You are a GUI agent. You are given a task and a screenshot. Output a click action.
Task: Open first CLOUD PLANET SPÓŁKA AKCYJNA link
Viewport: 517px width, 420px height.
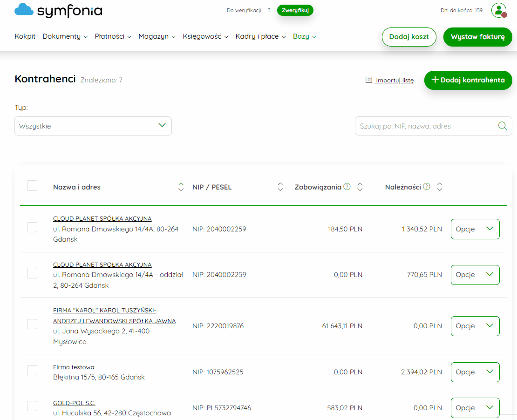coord(102,218)
